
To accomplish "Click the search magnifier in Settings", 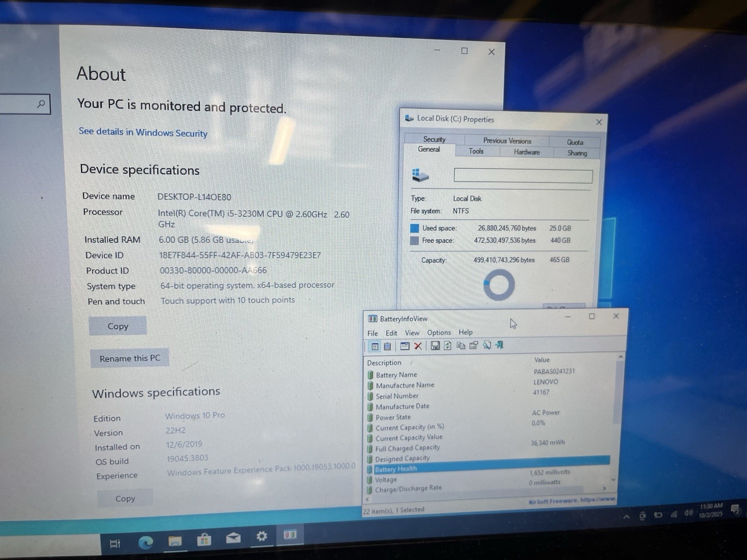I will coord(41,104).
